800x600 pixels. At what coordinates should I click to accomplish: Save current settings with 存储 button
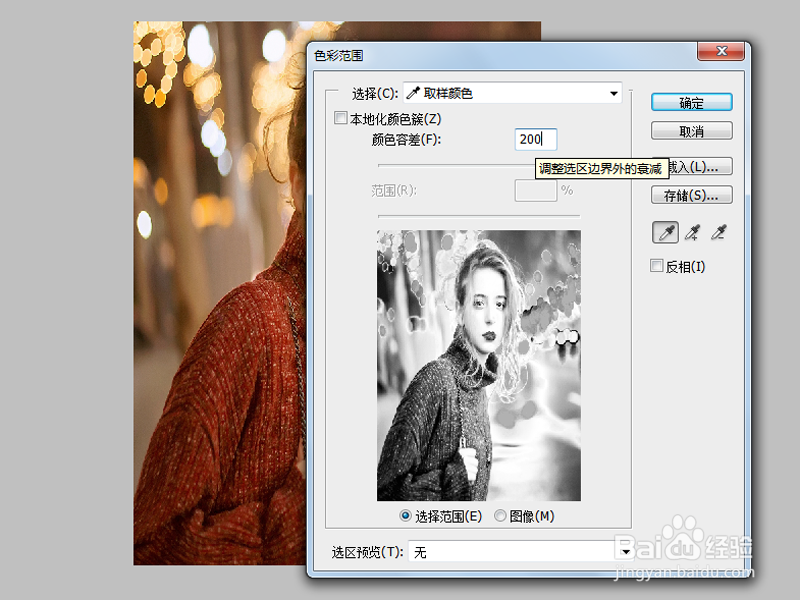(x=691, y=195)
